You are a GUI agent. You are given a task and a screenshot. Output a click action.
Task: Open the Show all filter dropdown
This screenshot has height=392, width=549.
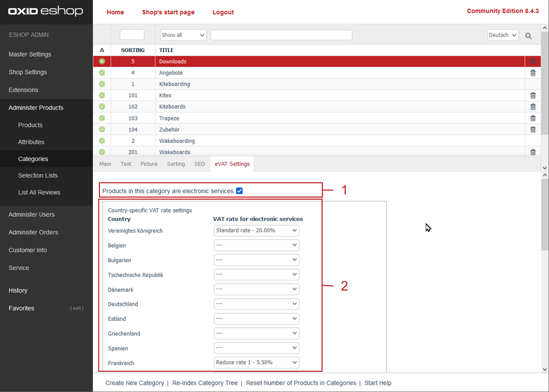(x=183, y=35)
